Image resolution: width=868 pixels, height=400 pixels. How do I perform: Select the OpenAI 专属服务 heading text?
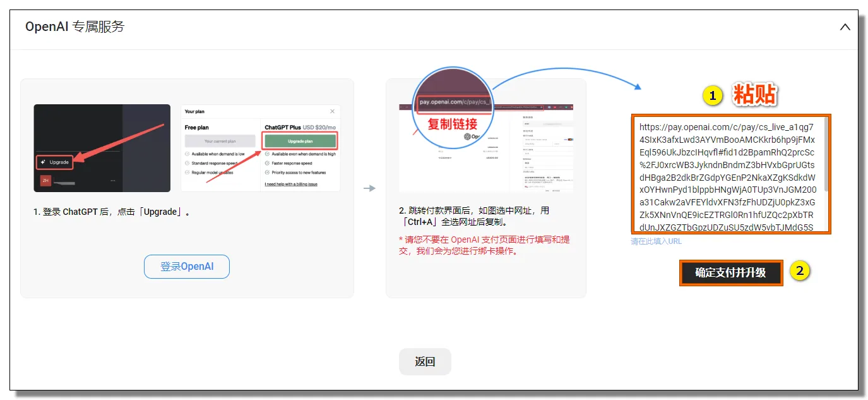(x=75, y=27)
